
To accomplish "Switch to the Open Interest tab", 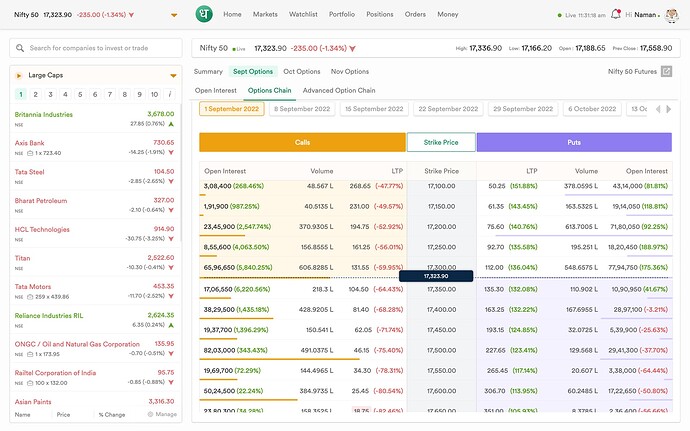I will (x=216, y=90).
